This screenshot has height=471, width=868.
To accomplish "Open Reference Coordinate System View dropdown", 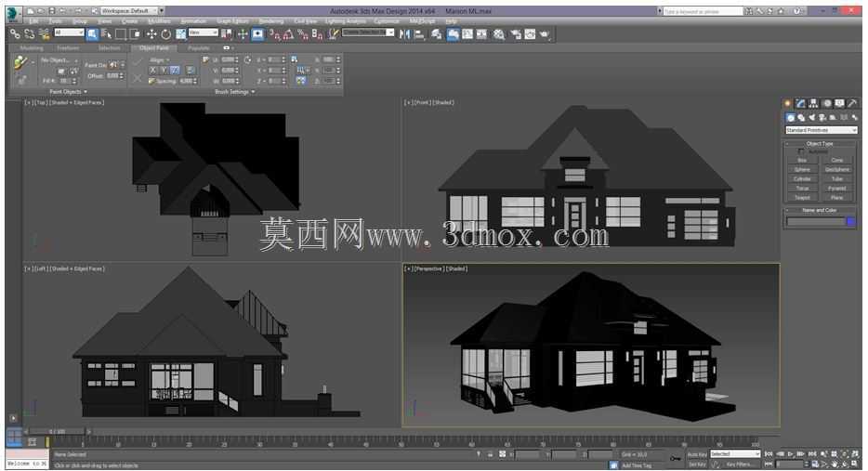I will click(x=204, y=33).
